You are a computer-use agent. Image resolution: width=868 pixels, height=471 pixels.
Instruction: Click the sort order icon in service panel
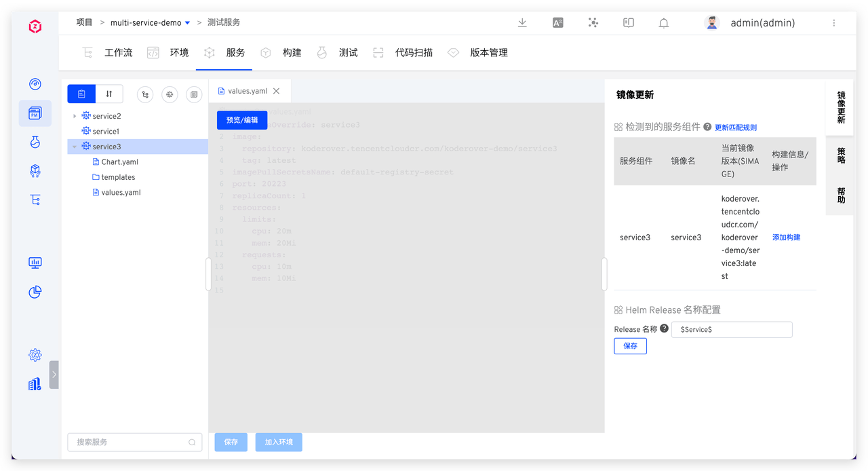109,94
